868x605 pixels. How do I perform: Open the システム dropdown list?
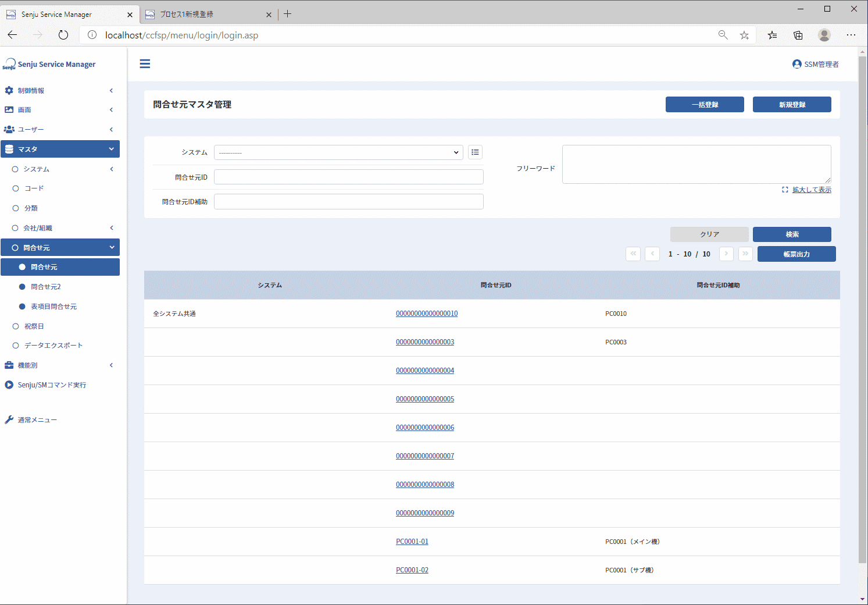point(338,152)
